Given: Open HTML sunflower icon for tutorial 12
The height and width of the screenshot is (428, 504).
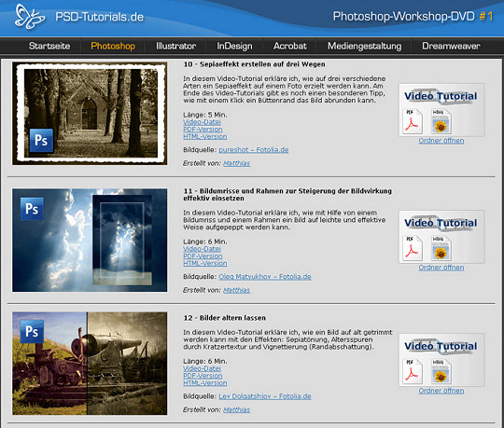Looking at the screenshot, I should point(441,371).
